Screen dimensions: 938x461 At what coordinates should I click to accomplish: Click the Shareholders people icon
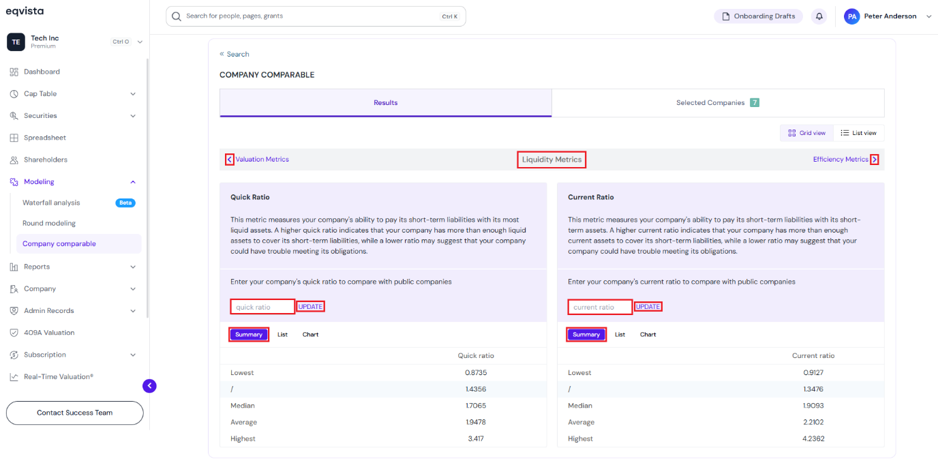point(14,160)
